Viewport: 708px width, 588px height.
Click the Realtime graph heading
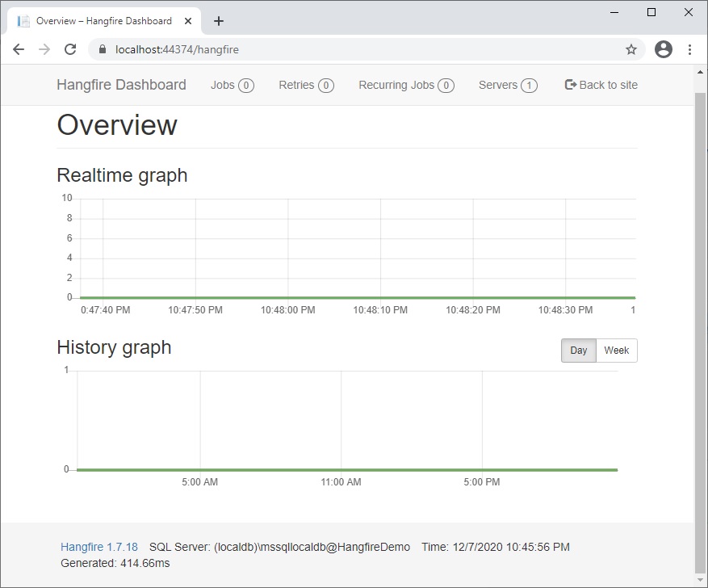pos(122,175)
